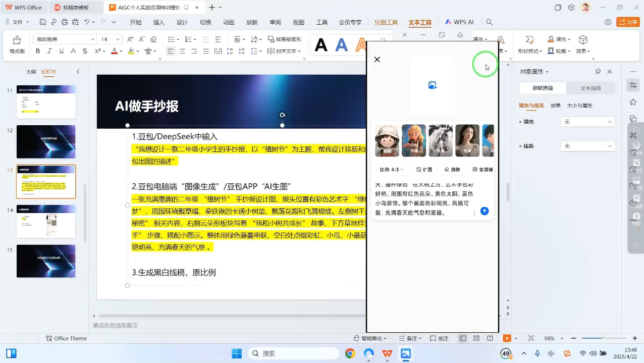644x363 pixels.
Task: Switch to the 大小与属性 sub-tab
Action: pos(579,106)
